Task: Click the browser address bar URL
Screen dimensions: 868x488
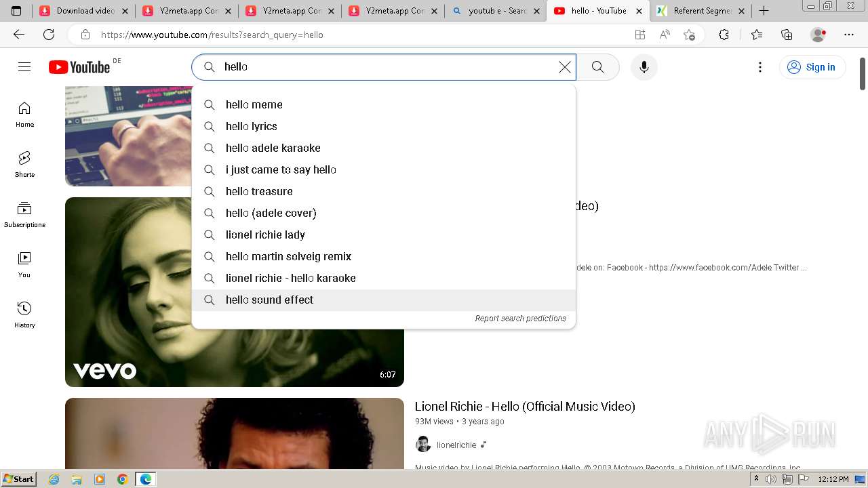Action: [x=212, y=35]
